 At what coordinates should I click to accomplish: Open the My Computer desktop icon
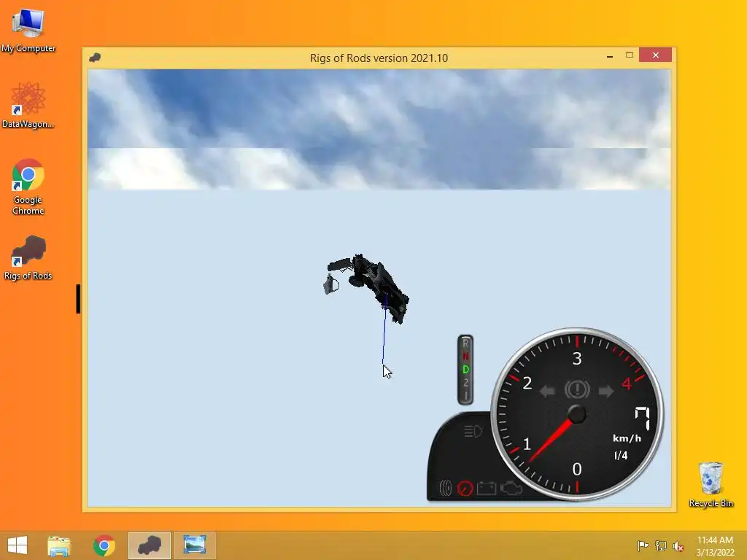[28, 29]
